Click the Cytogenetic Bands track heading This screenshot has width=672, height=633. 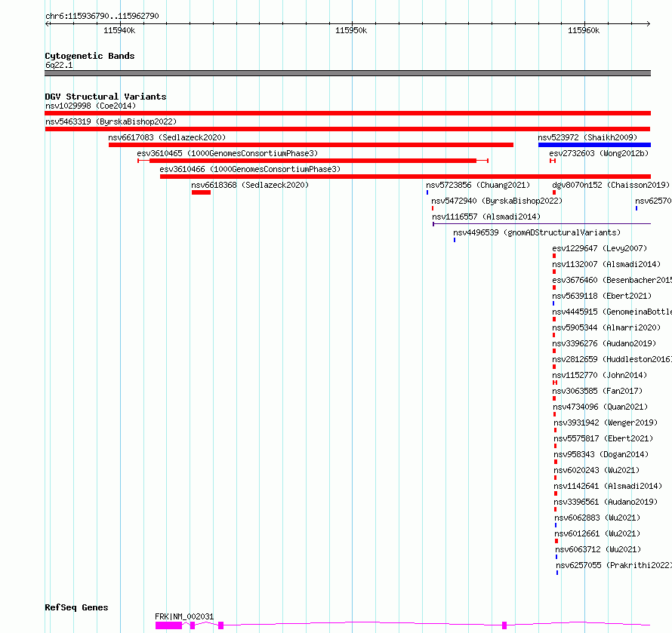point(90,56)
